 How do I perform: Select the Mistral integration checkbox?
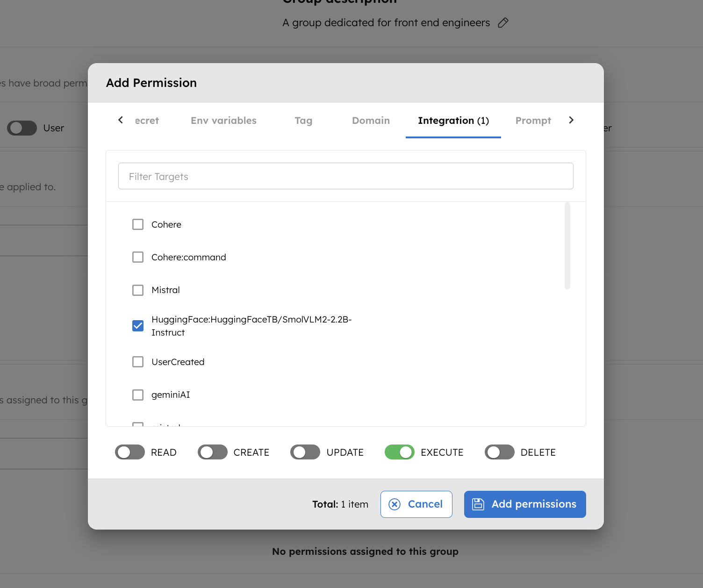coord(138,290)
